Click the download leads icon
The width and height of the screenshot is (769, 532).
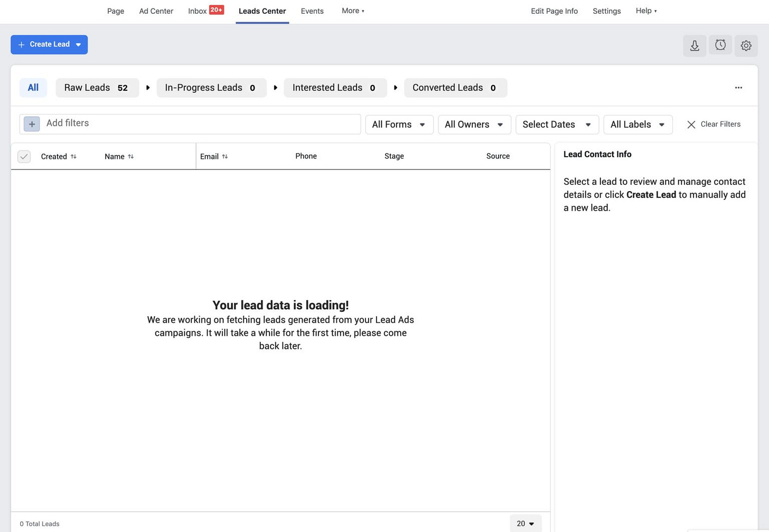point(694,45)
